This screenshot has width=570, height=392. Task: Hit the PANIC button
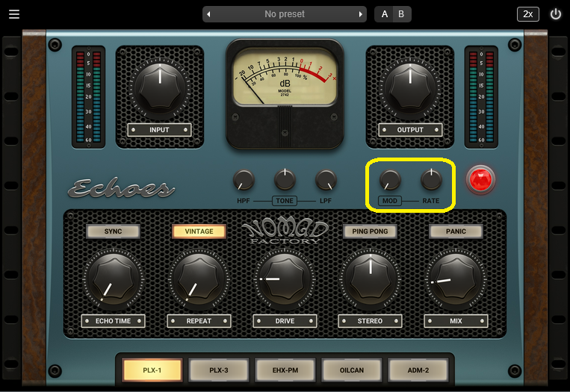point(456,231)
